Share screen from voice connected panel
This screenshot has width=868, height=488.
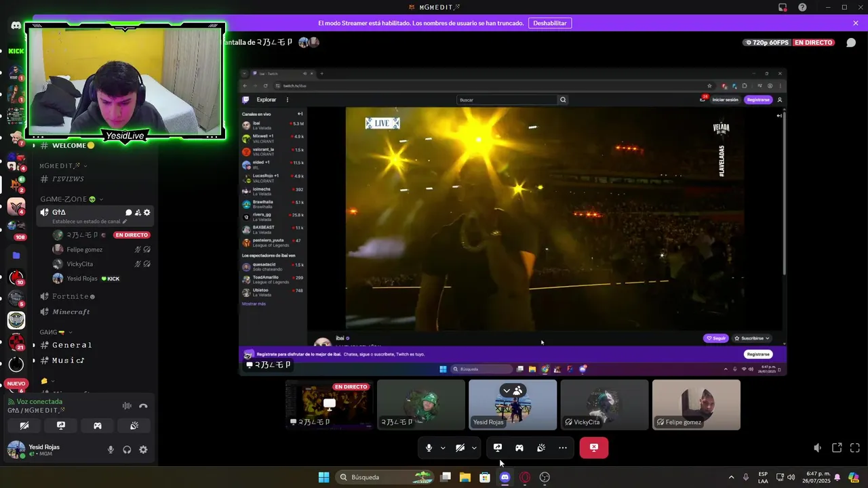click(61, 426)
